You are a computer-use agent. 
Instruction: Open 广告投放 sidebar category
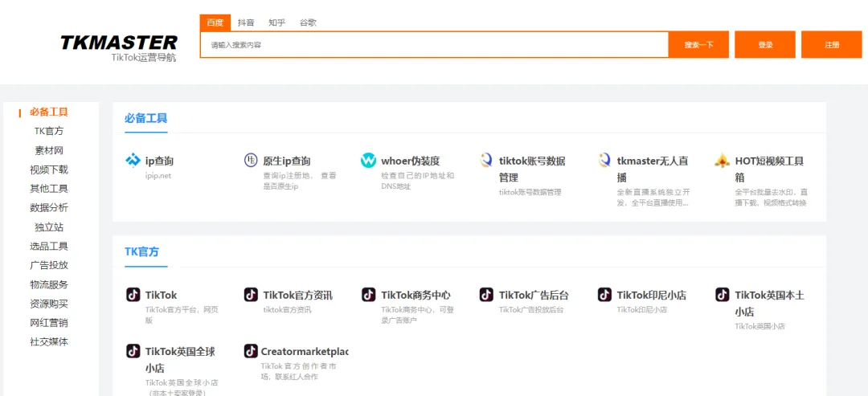click(49, 266)
